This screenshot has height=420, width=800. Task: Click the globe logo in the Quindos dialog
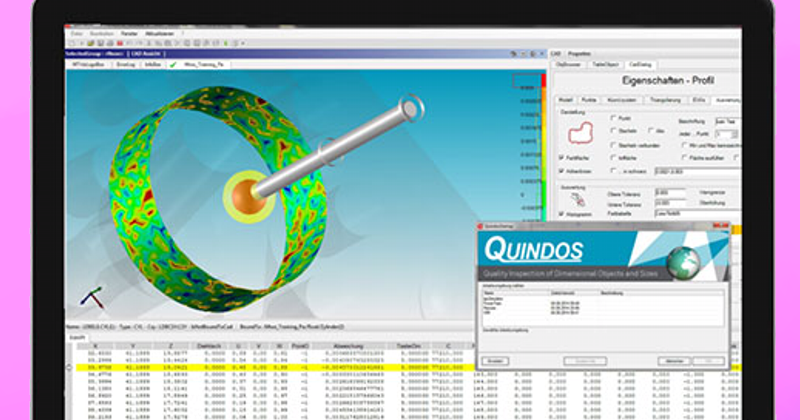[683, 262]
